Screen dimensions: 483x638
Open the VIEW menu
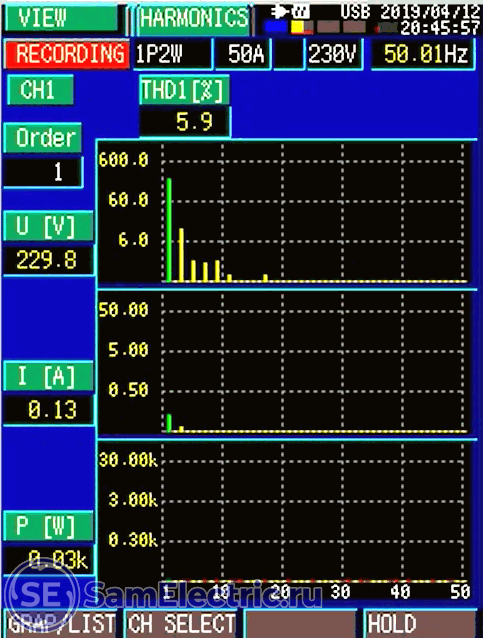pyautogui.click(x=62, y=17)
